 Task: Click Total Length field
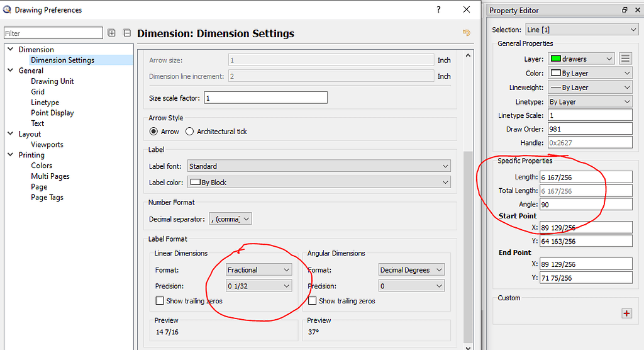tap(586, 191)
